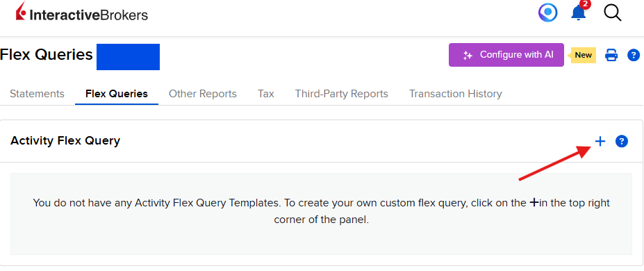Click the Configure with AI button

click(x=506, y=55)
